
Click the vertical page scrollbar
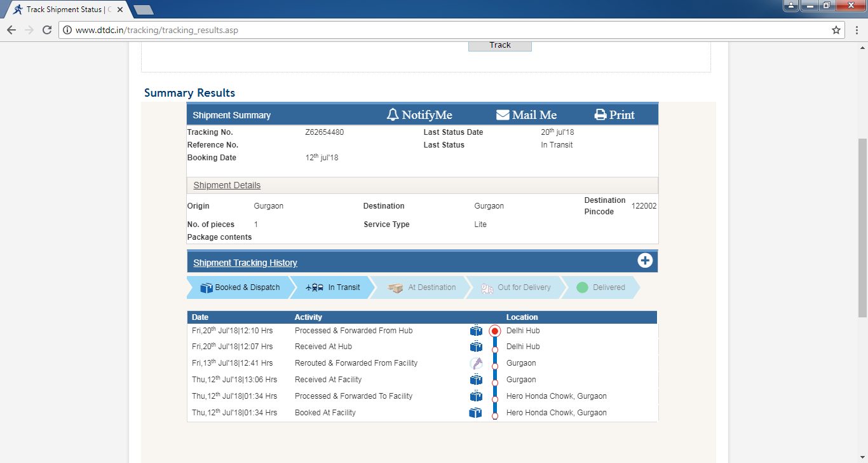coord(862,228)
